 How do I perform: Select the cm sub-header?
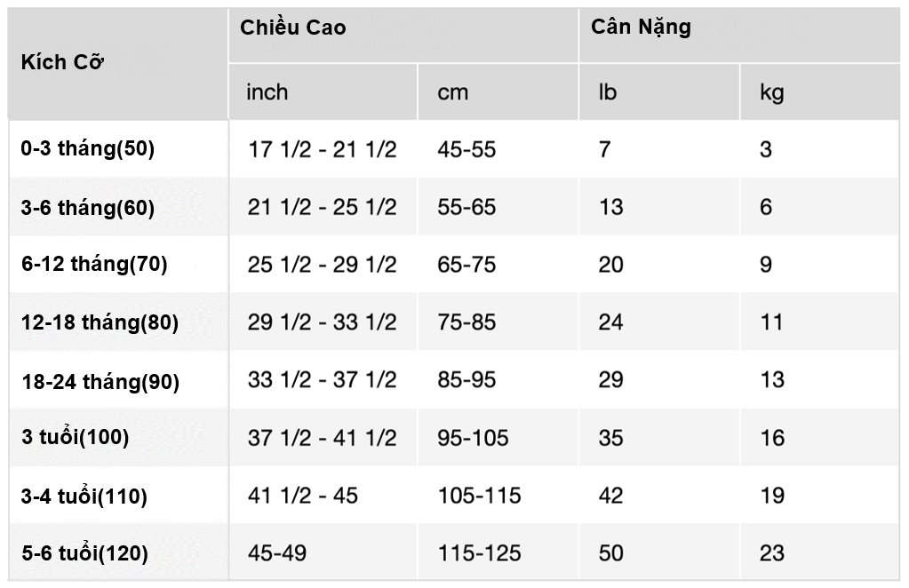pos(452,91)
